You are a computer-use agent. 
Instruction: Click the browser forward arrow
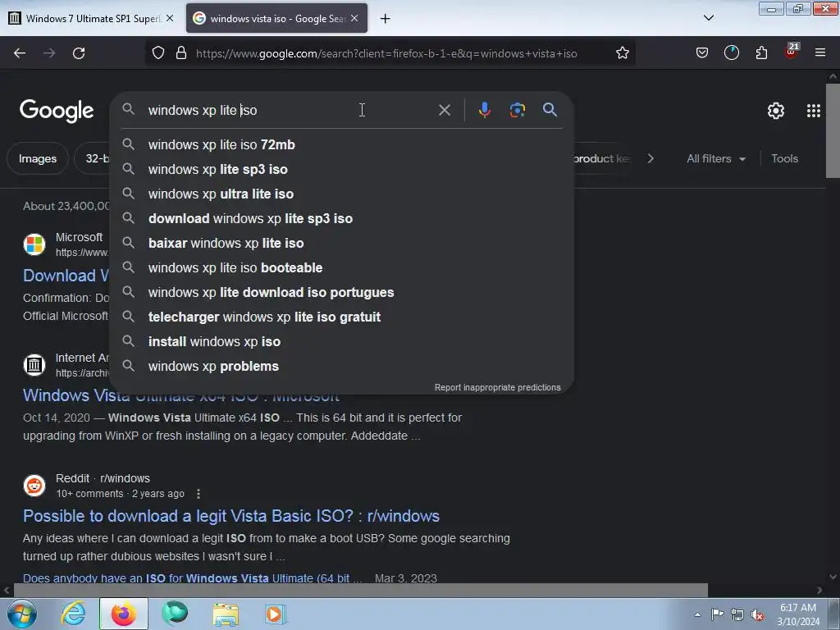point(49,53)
